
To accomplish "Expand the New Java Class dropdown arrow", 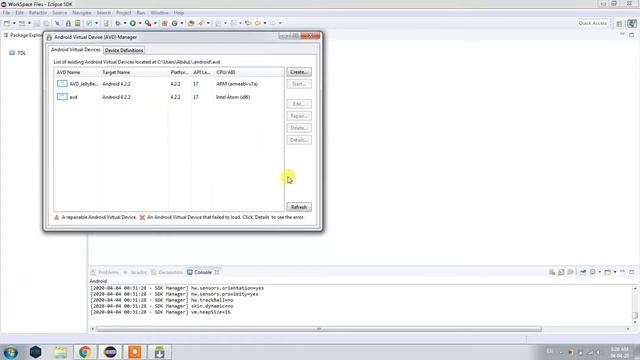I will tap(182, 23).
